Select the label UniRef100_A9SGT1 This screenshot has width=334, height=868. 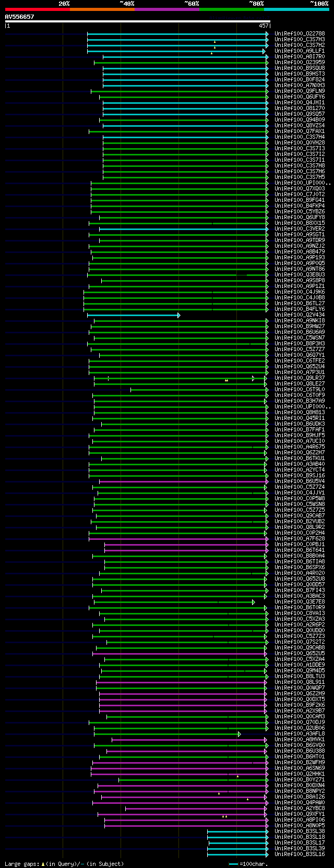point(300,235)
